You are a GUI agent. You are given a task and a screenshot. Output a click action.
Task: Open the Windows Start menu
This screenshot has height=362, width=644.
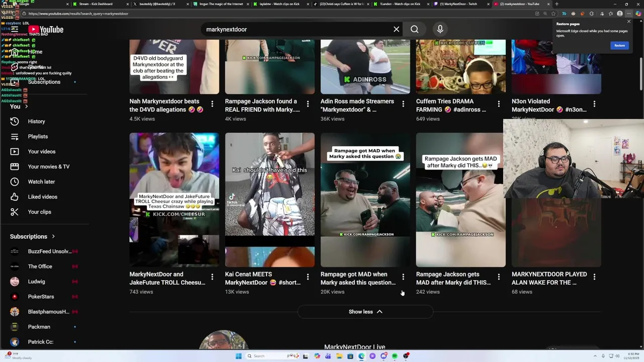(238, 356)
